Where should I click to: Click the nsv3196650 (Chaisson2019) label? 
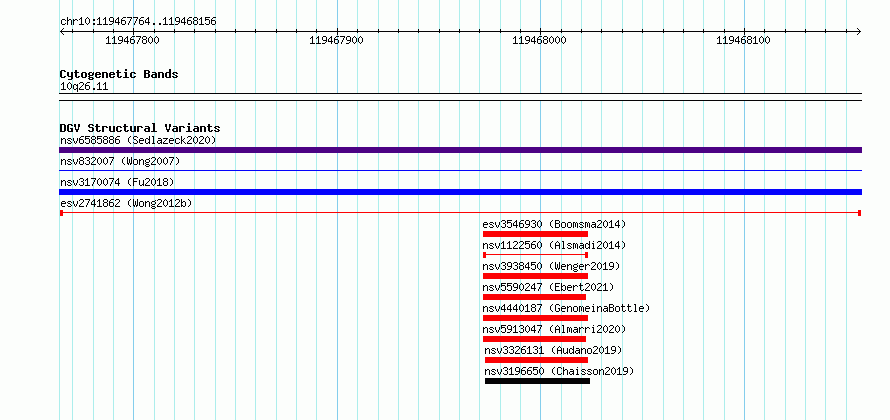[x=559, y=371]
